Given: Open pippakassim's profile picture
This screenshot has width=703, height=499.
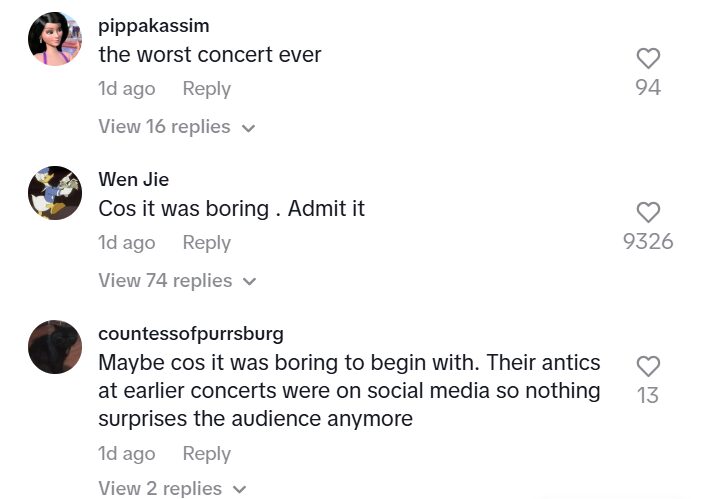Looking at the screenshot, I should click(x=55, y=39).
